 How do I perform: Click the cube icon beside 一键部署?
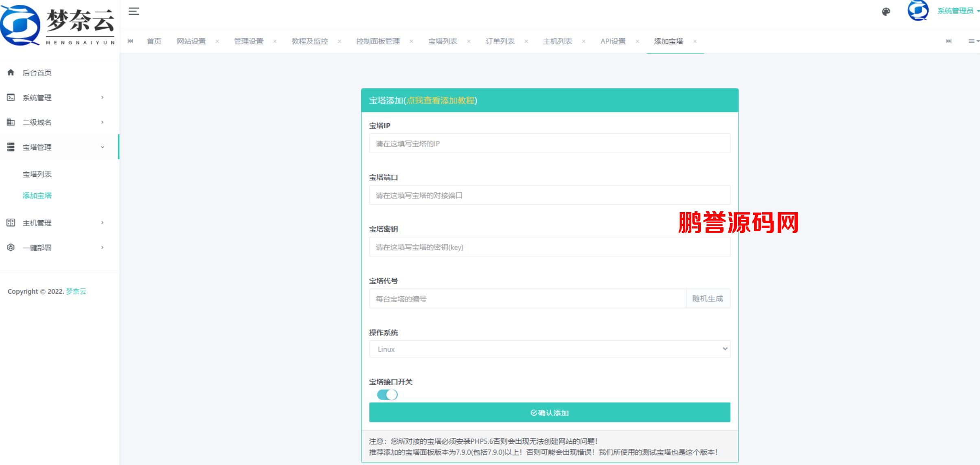pyautogui.click(x=11, y=247)
